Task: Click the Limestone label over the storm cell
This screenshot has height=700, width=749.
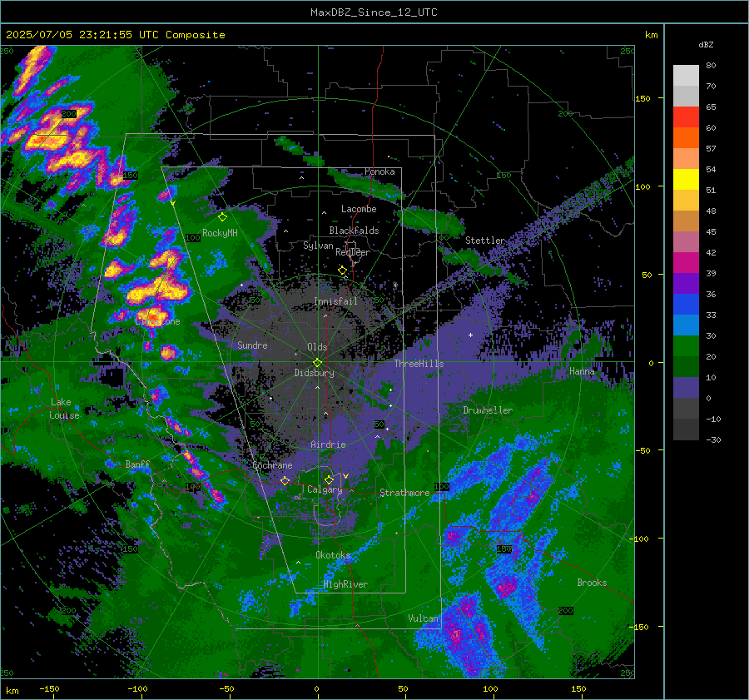Action: pos(157,321)
